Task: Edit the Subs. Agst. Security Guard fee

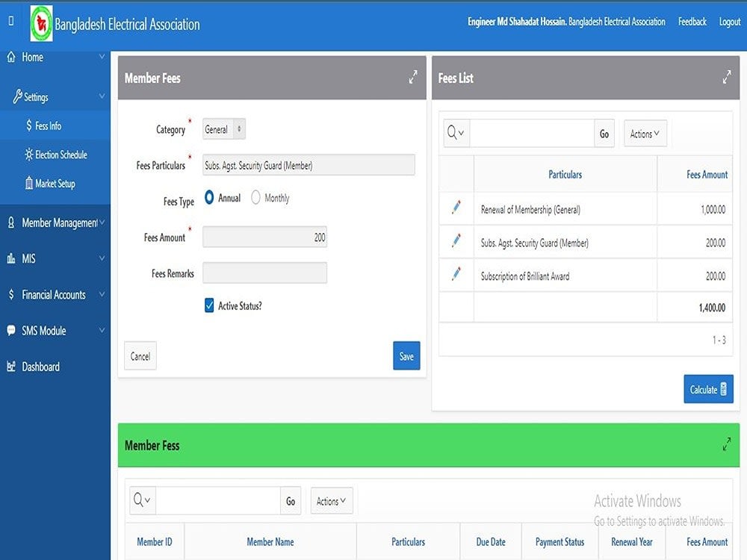Action: point(458,242)
